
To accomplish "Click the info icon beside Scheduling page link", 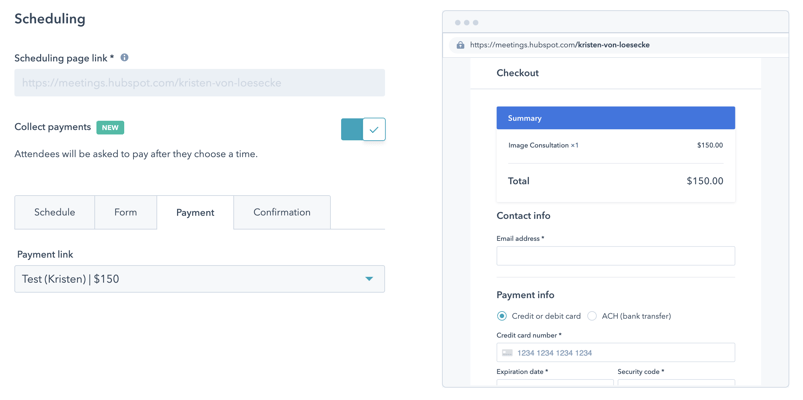I will click(124, 58).
